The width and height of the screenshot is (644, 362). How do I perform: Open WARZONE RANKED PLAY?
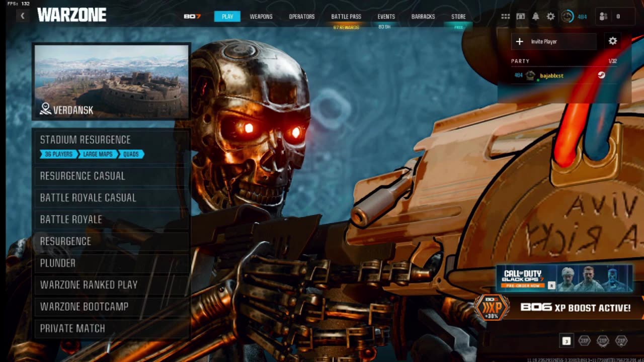[111, 285]
